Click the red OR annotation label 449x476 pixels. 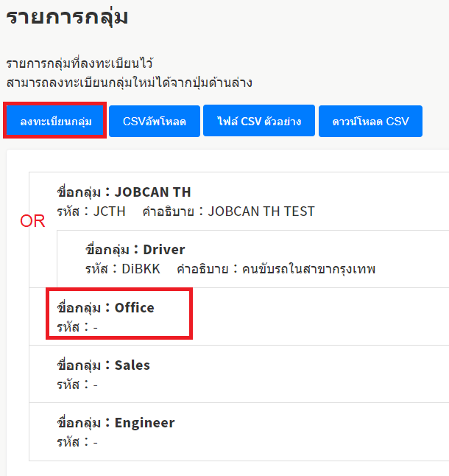(32, 221)
